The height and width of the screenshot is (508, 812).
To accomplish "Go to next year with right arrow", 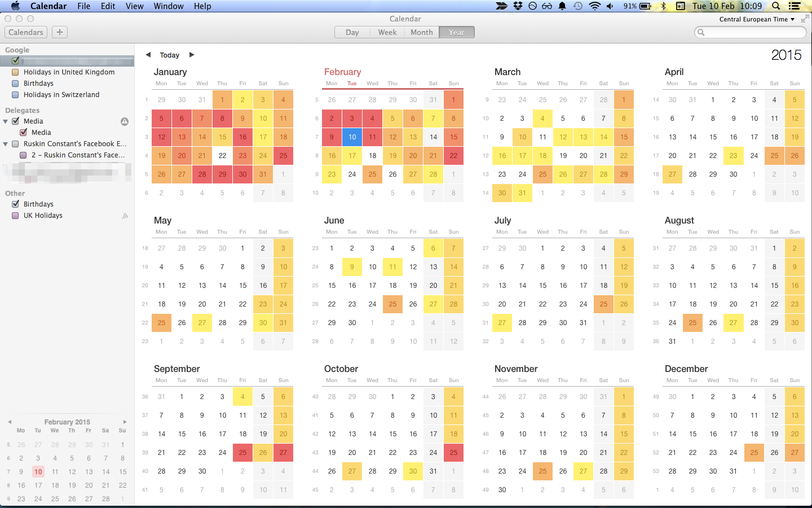I will [192, 55].
